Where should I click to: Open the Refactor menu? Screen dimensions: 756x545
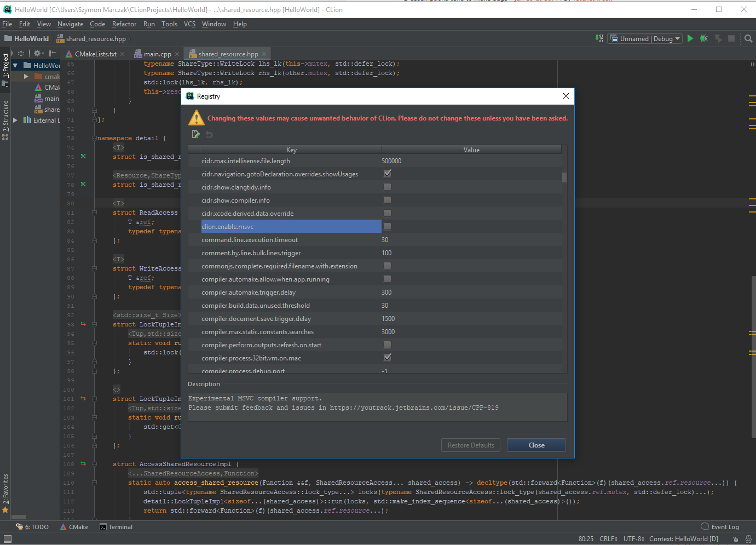124,24
